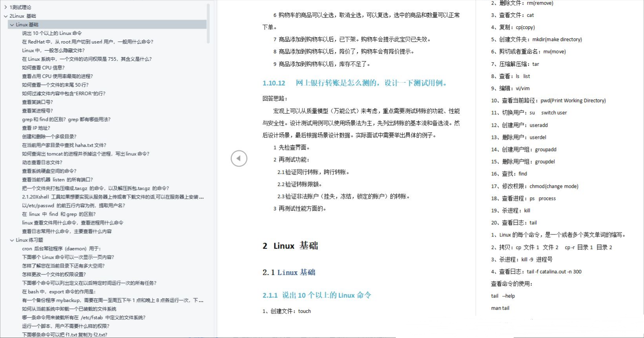This screenshot has height=338, width=644.
Task: Open bookmark about backup program mybackup
Action: [113, 301]
